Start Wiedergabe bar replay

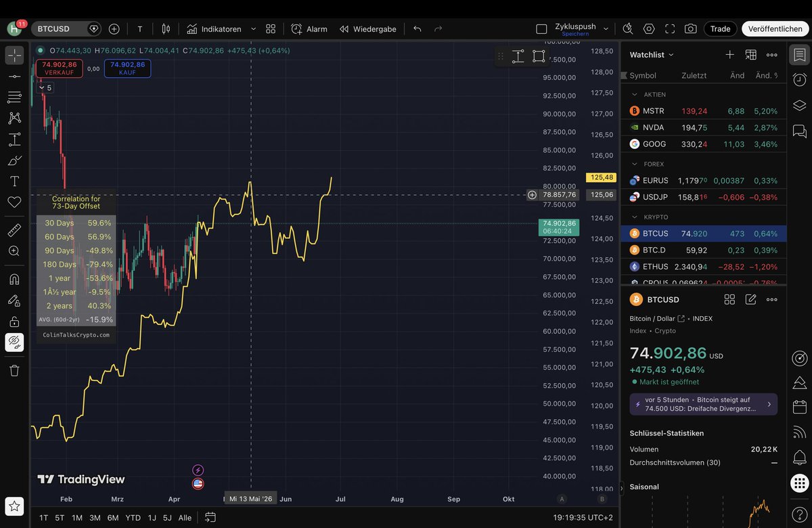369,29
